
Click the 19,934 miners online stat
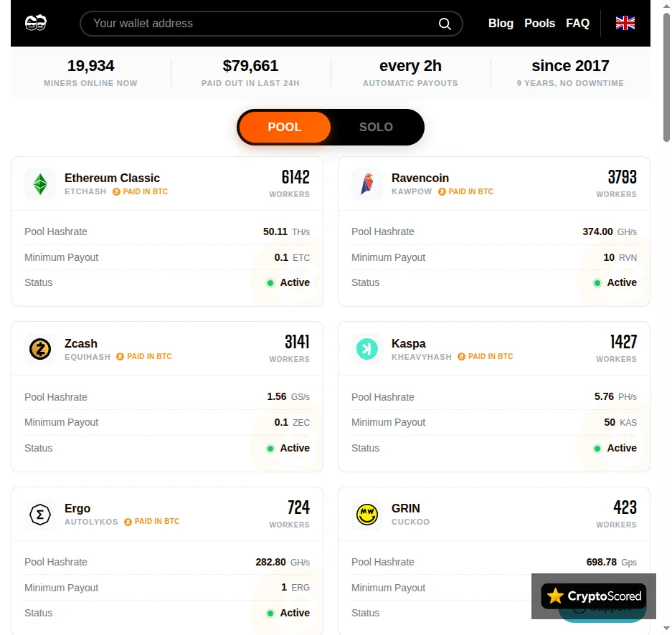90,73
